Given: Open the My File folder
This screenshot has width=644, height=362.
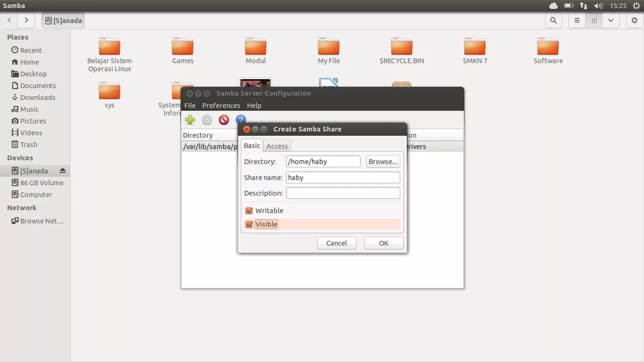Looking at the screenshot, I should [x=329, y=51].
